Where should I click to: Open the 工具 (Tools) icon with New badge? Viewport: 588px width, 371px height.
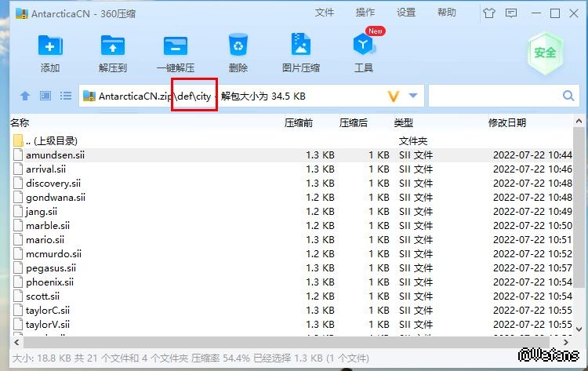click(364, 44)
